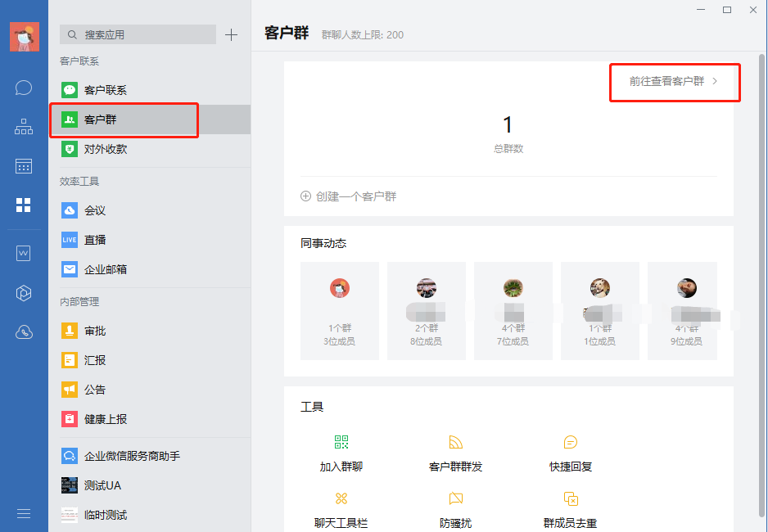Open 企业邮箱 from efficiency tools
This screenshot has height=532, width=768.
(x=105, y=269)
